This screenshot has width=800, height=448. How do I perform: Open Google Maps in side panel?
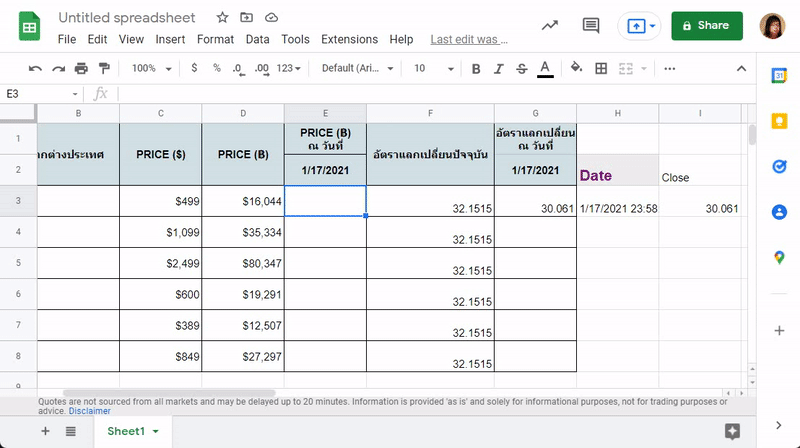pyautogui.click(x=779, y=257)
